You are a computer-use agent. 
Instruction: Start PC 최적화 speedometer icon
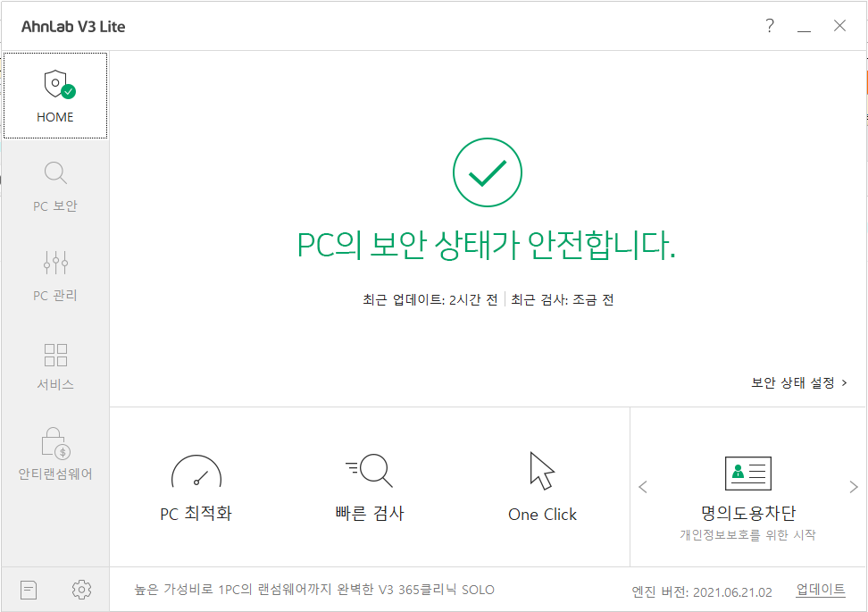click(196, 472)
